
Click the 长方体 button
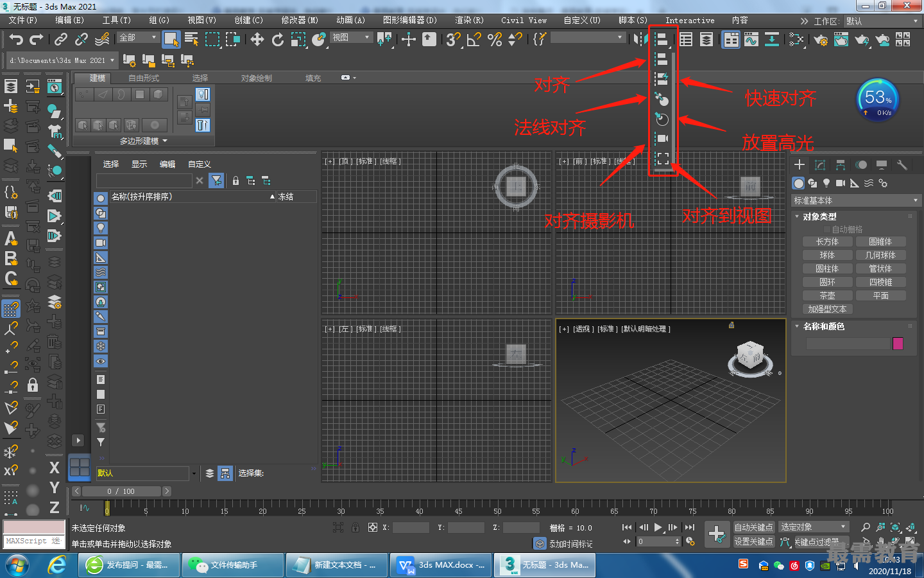click(x=827, y=241)
